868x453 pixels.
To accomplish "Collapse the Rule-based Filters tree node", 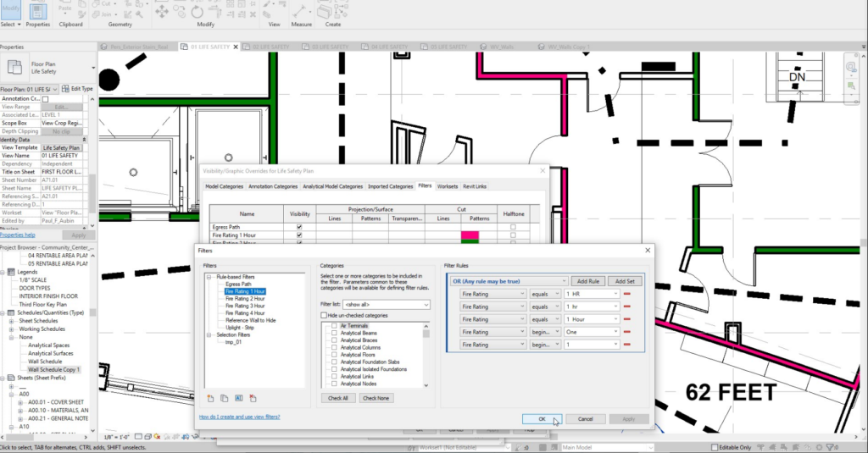I will pos(209,277).
